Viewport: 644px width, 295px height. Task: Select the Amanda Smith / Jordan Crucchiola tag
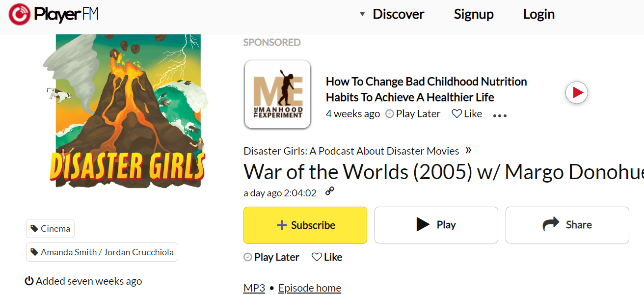(x=102, y=252)
